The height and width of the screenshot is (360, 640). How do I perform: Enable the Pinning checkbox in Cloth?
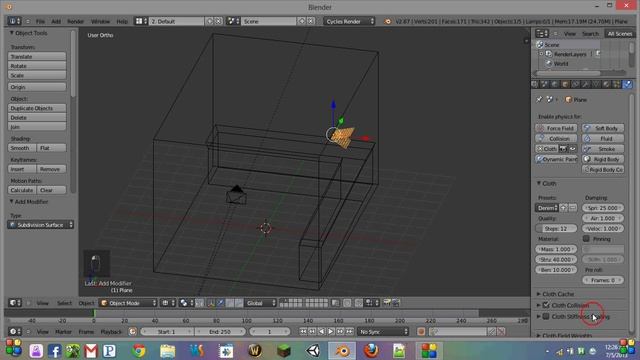click(x=587, y=238)
